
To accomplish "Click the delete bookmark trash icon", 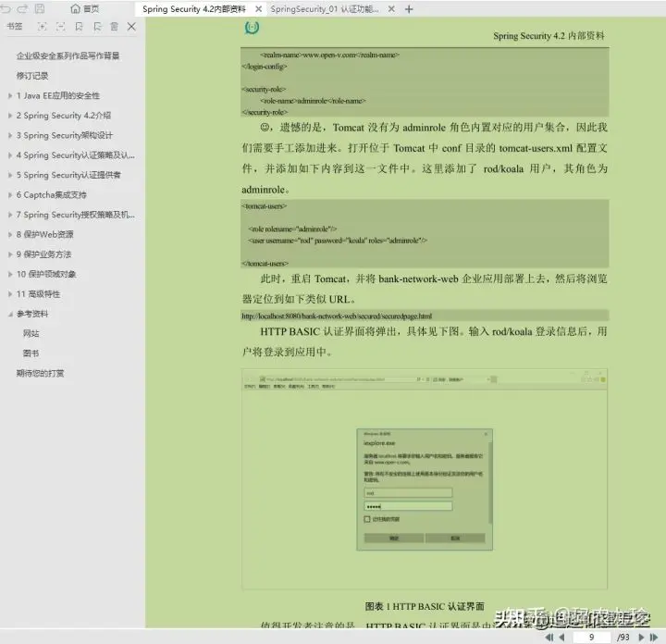I will [115, 26].
